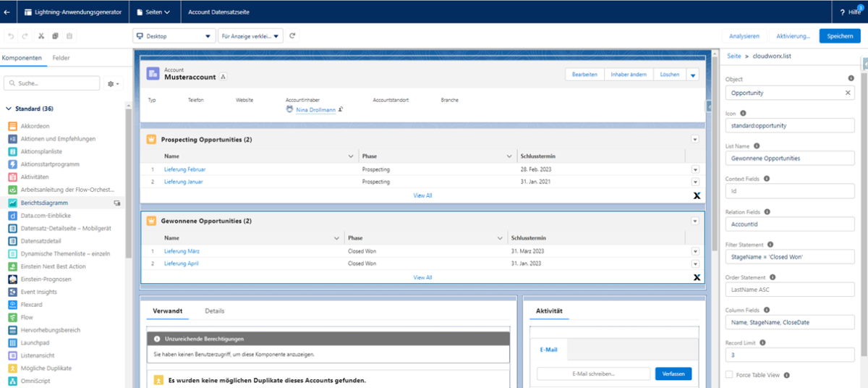868x388 pixels.
Task: Click the Filter Statement input field
Action: (x=790, y=257)
